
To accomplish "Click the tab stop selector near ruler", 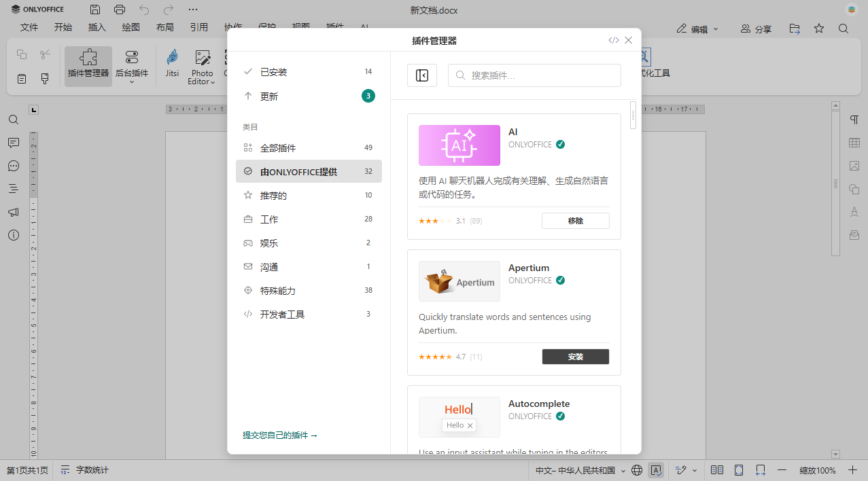I will point(34,109).
